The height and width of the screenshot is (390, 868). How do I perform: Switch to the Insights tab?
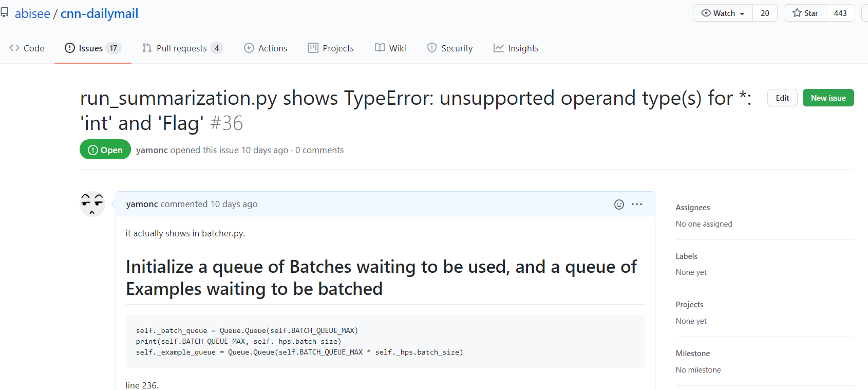coord(516,48)
